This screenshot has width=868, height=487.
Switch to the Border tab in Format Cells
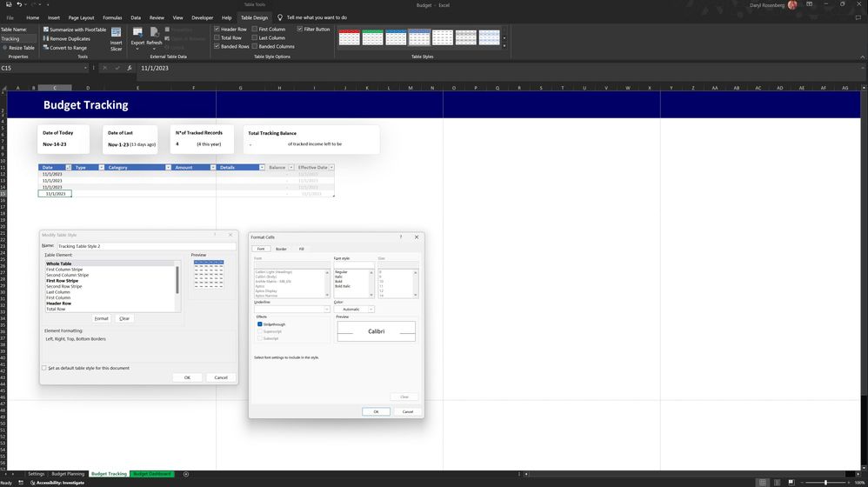tap(281, 249)
